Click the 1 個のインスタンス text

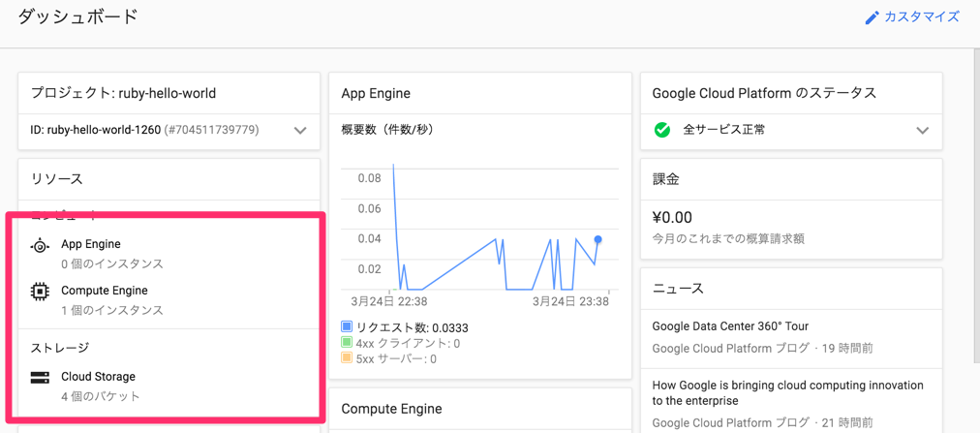112,310
